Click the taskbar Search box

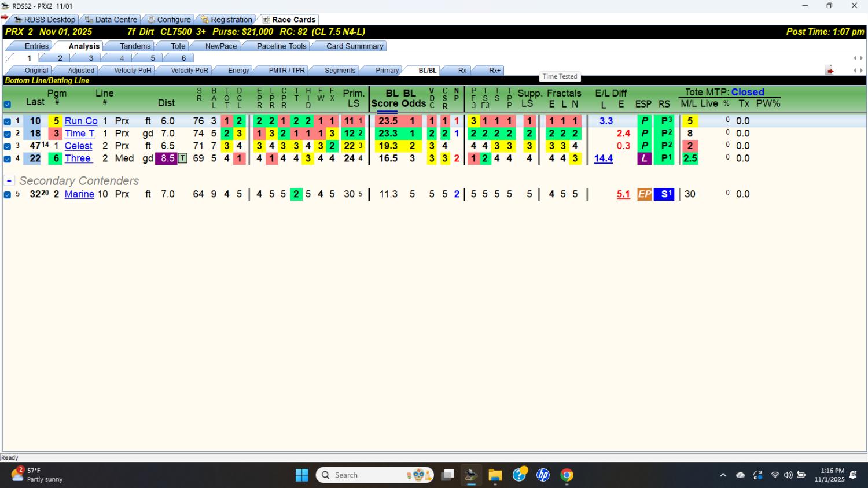pos(375,475)
